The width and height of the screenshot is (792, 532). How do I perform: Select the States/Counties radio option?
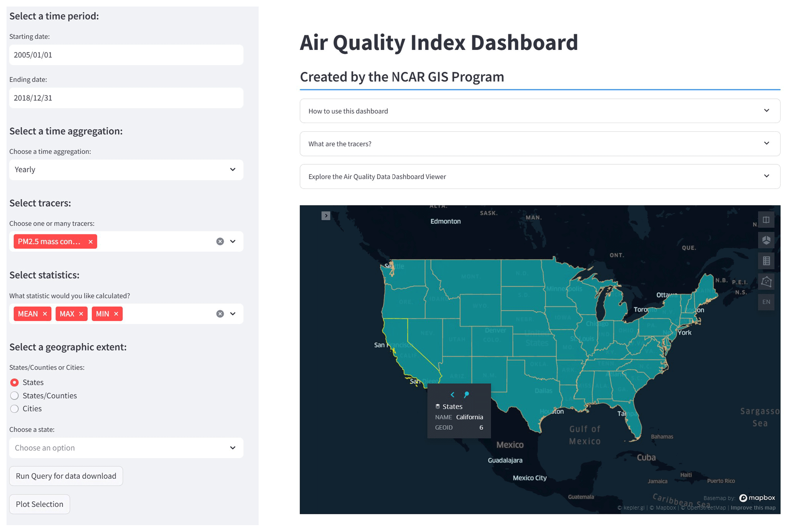[x=15, y=395]
